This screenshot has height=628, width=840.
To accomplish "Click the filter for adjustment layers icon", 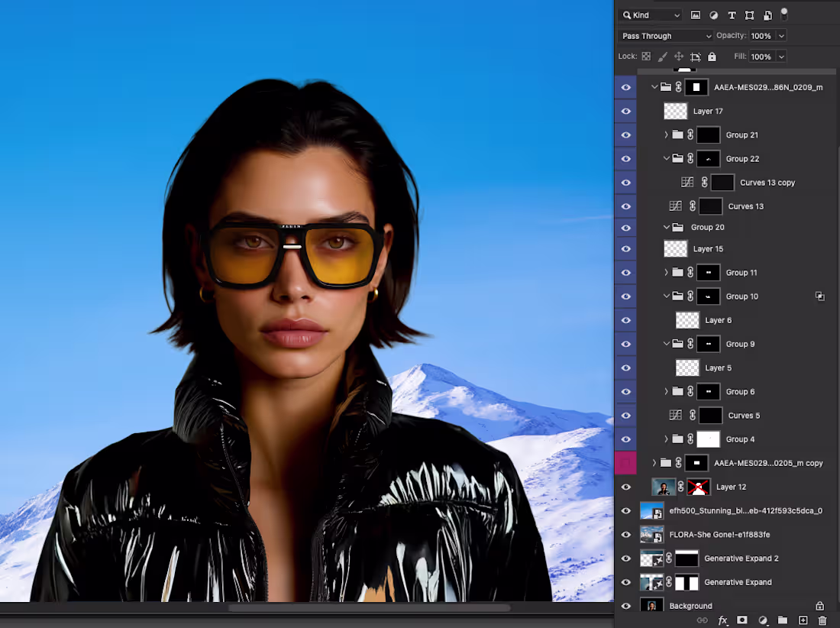I will click(713, 15).
